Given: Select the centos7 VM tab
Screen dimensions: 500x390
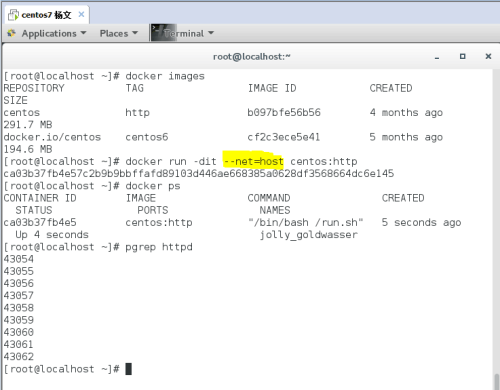Looking at the screenshot, I should point(46,15).
